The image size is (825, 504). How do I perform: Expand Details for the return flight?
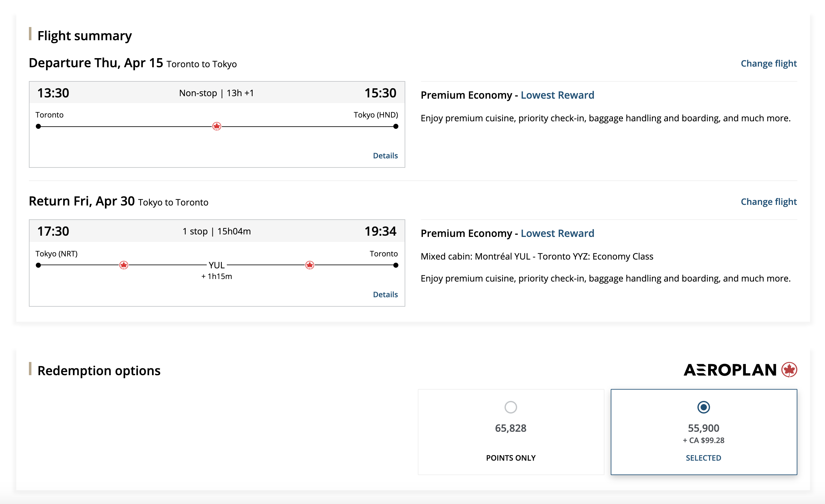point(385,295)
